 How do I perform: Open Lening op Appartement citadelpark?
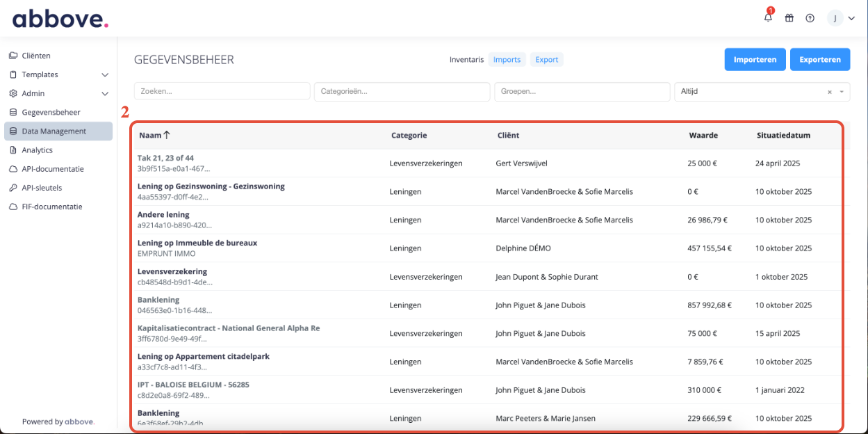tap(204, 357)
